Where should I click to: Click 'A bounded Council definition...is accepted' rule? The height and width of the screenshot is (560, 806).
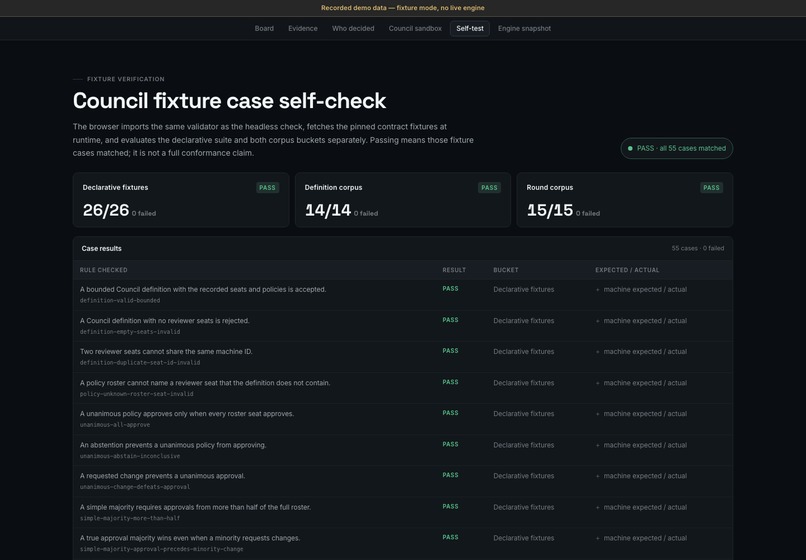coord(203,290)
